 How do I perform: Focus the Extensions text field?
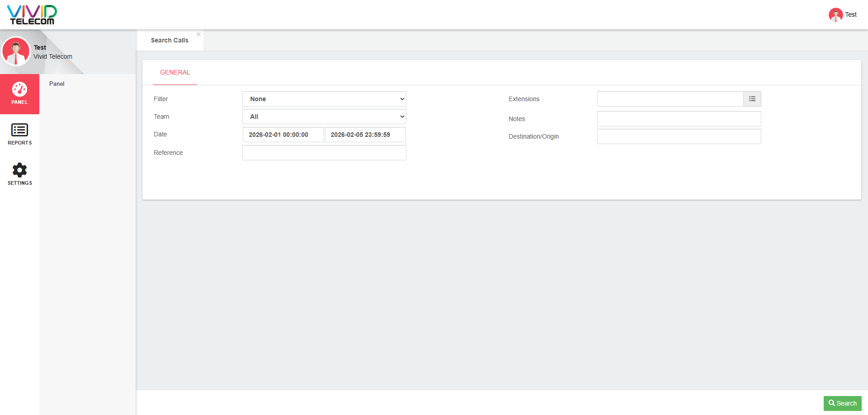(670, 99)
